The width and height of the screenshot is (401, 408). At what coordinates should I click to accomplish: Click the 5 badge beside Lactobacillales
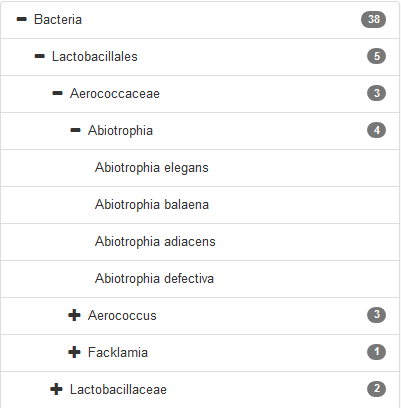377,56
